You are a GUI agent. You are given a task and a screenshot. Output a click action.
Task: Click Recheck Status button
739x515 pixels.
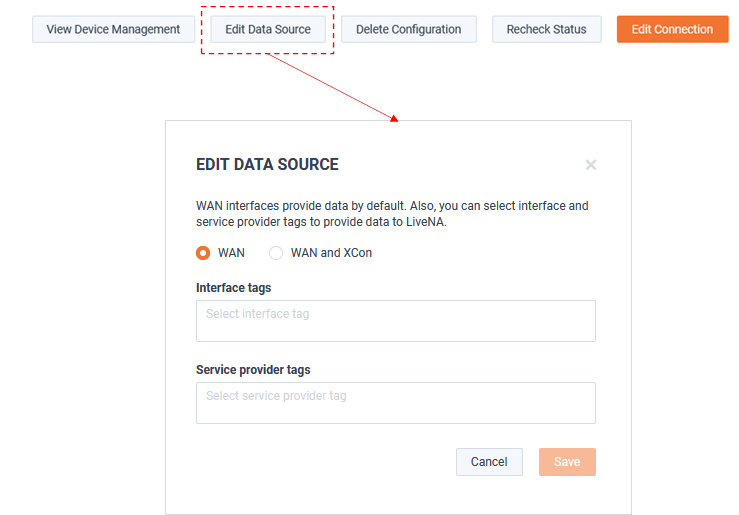click(x=547, y=29)
